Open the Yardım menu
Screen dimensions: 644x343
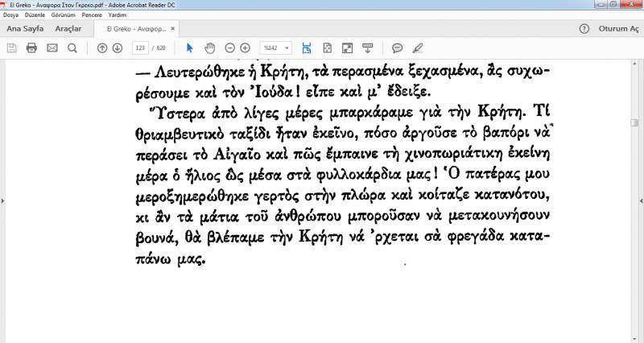[117, 14]
